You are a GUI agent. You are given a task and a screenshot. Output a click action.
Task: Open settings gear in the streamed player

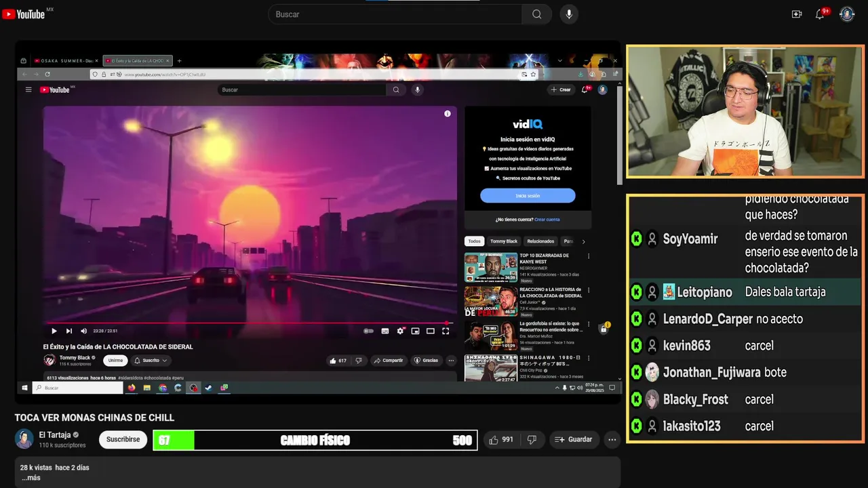[401, 331]
